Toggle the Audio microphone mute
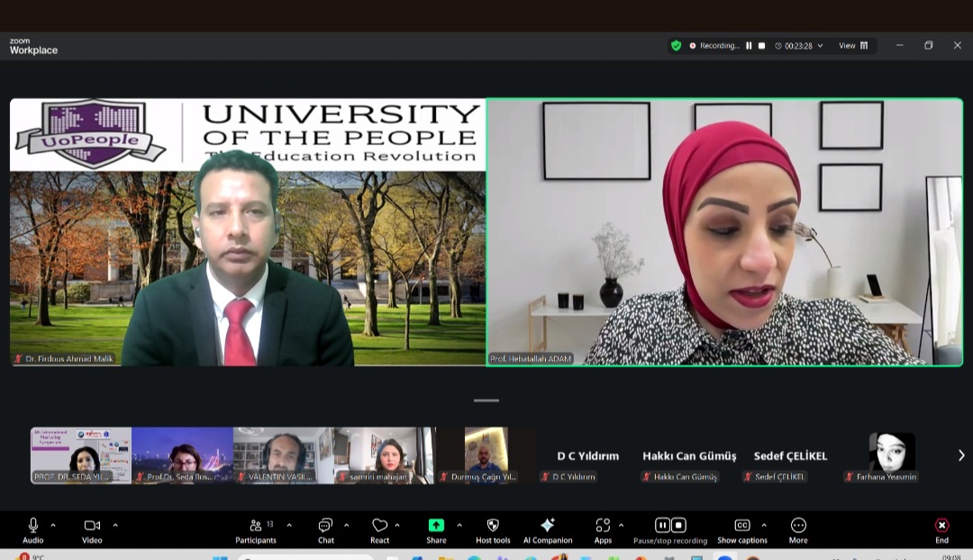The image size is (973, 560). click(x=33, y=526)
